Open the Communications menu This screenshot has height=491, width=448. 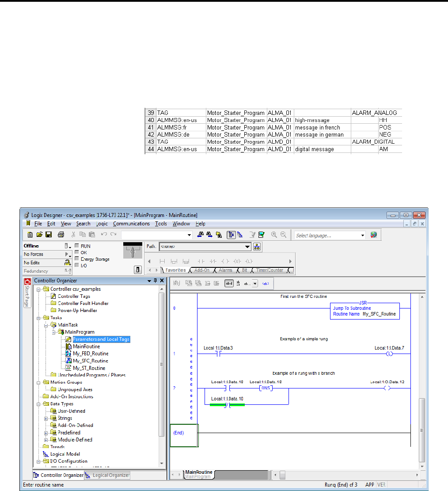point(131,224)
